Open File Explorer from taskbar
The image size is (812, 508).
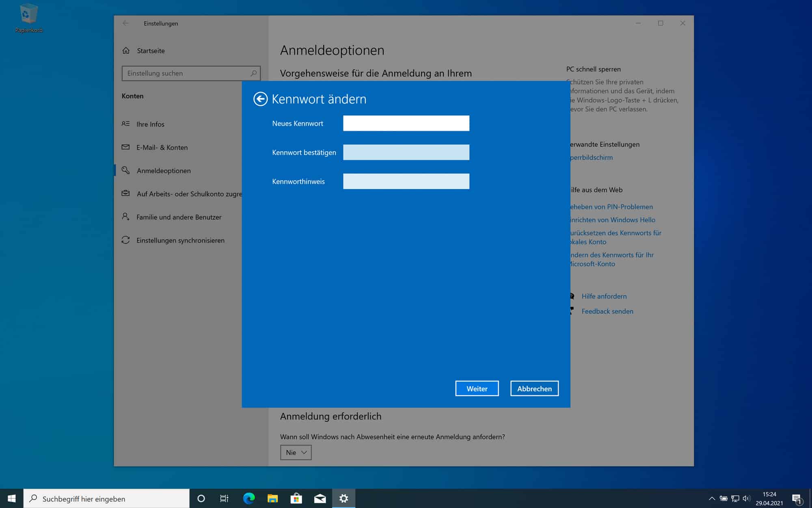click(x=272, y=498)
